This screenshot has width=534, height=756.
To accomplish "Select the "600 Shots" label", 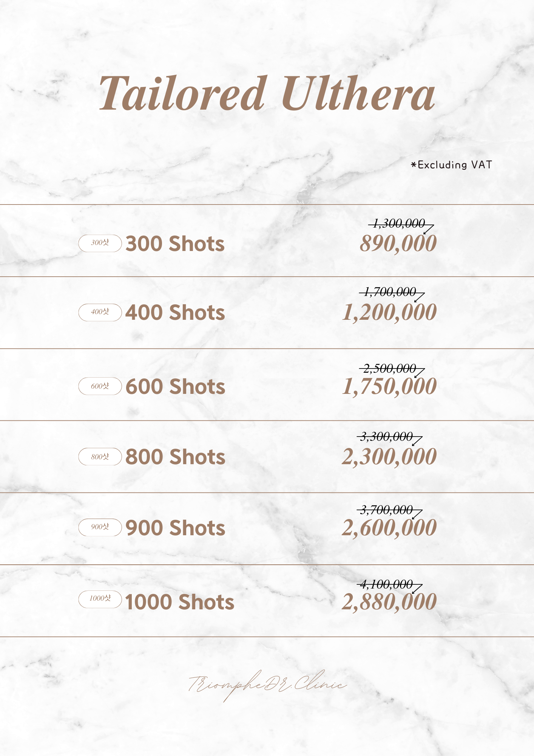I will 175,387.
